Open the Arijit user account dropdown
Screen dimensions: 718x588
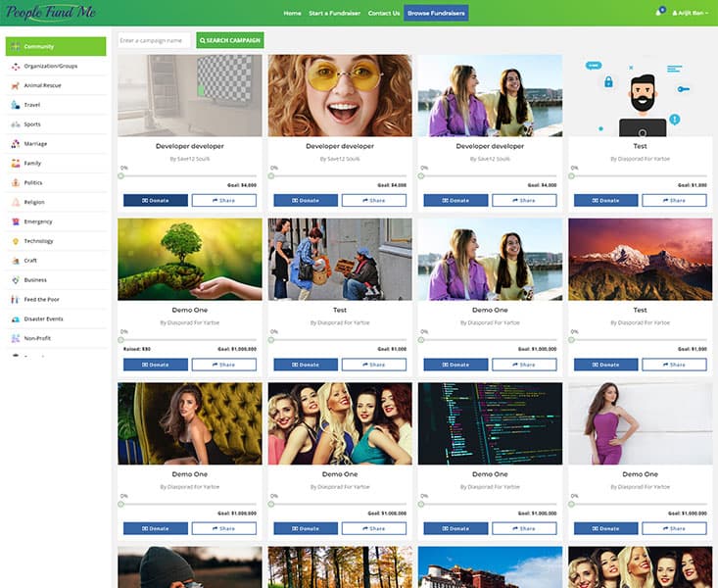click(690, 13)
